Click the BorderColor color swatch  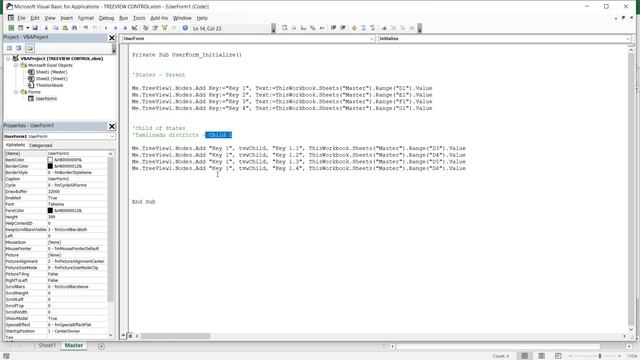50,166
